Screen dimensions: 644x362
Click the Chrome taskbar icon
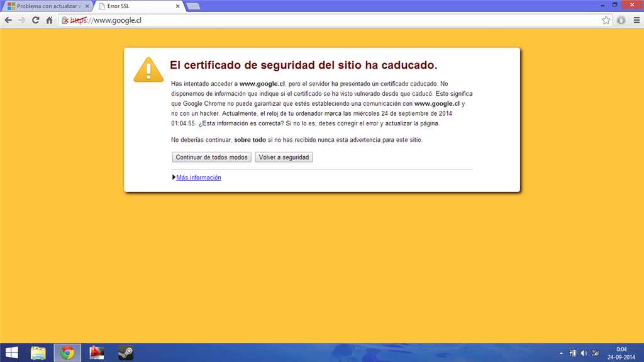(x=67, y=353)
